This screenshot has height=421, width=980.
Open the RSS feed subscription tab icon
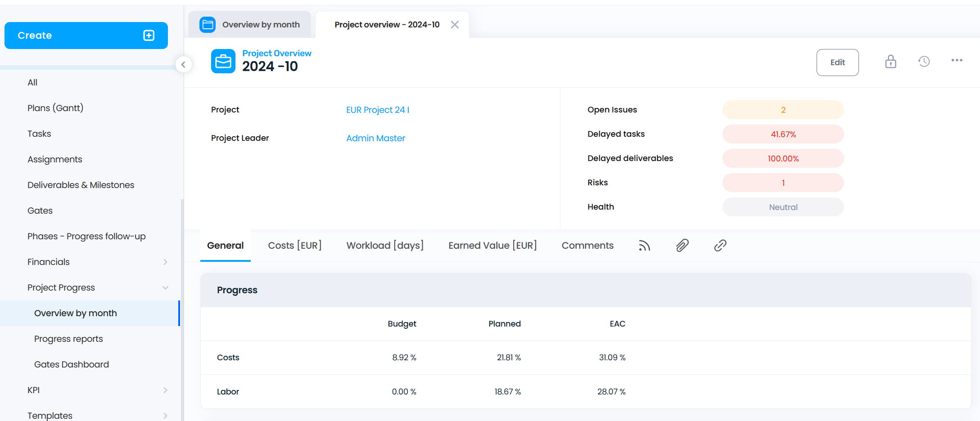point(644,246)
